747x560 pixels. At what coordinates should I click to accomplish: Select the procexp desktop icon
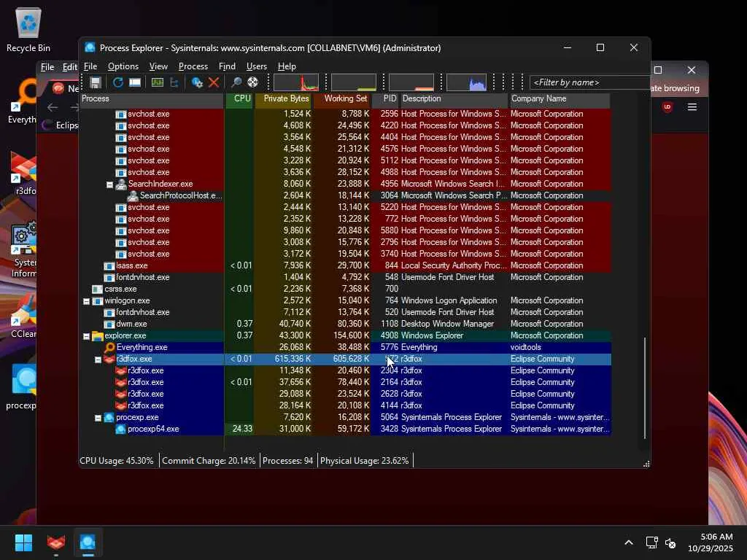coord(22,386)
